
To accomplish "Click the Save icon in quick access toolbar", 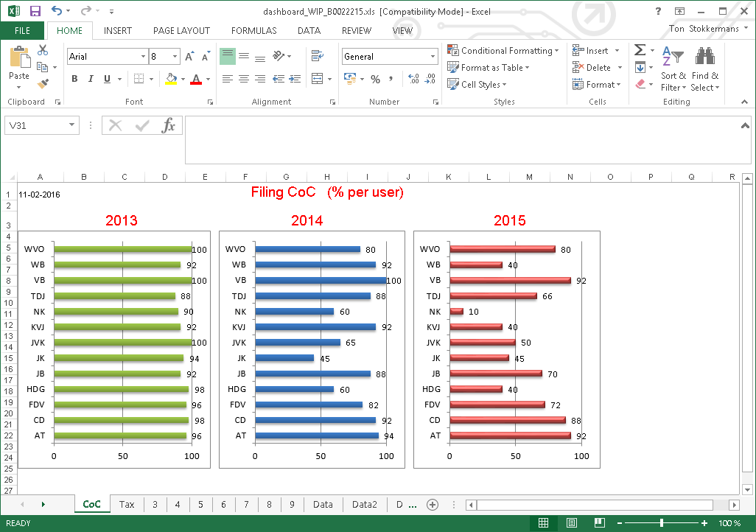I will tap(35, 10).
